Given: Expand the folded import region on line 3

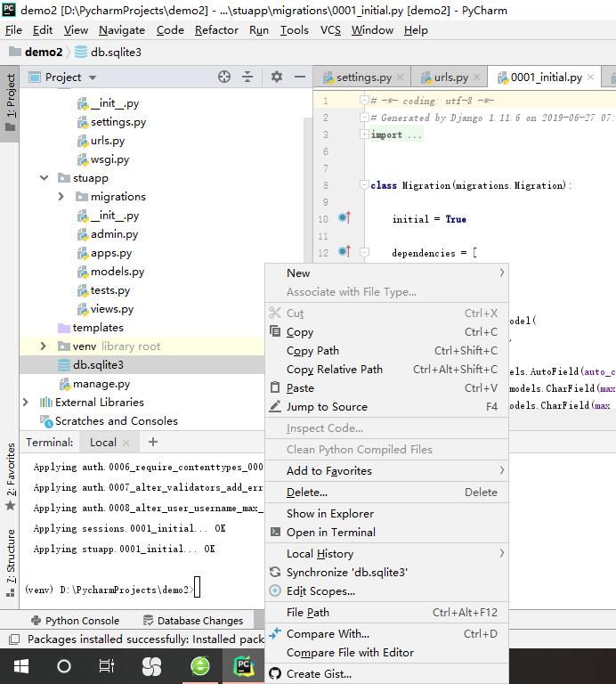Looking at the screenshot, I should click(364, 134).
